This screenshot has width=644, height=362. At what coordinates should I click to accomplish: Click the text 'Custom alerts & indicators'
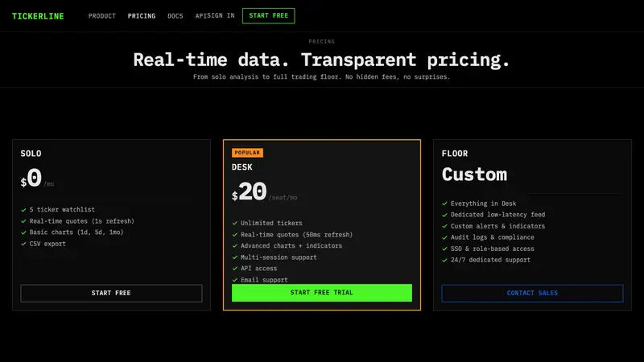pyautogui.click(x=497, y=226)
